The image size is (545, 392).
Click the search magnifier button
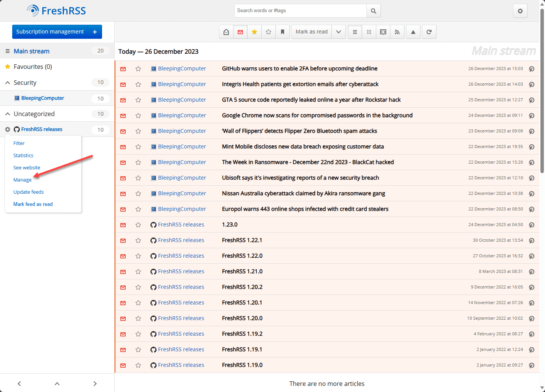pos(373,11)
